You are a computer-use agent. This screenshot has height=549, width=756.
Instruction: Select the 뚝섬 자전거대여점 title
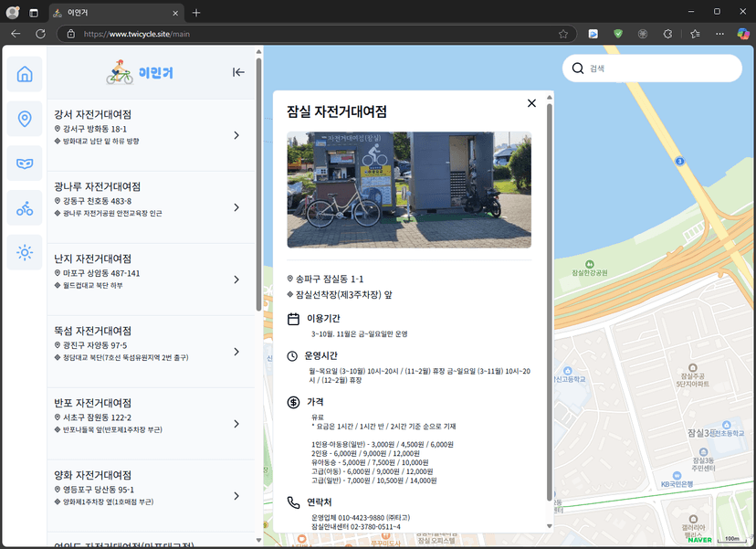[92, 331]
